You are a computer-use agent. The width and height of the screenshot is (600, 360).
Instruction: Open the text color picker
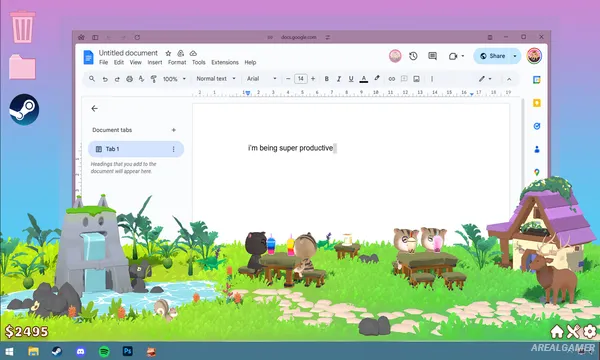click(364, 79)
